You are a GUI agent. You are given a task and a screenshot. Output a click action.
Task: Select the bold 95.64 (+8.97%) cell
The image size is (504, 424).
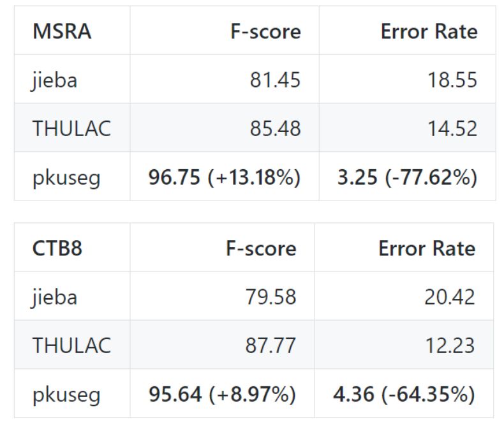[222, 394]
